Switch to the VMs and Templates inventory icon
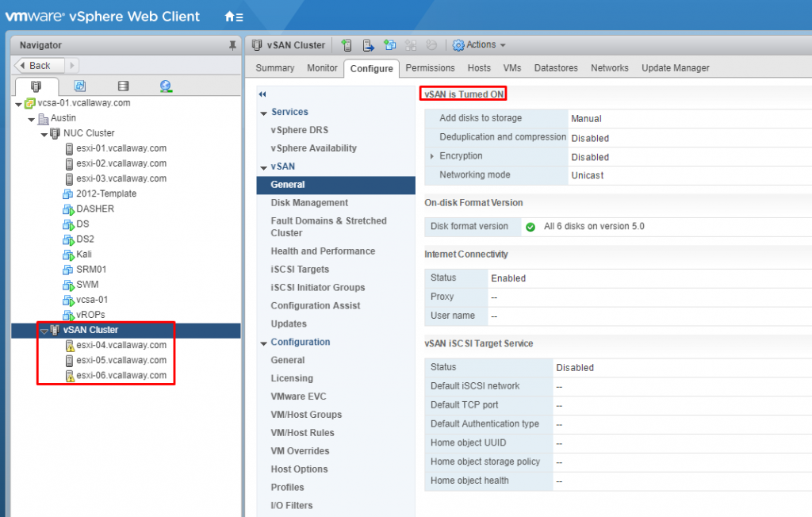The width and height of the screenshot is (812, 517). pos(78,86)
